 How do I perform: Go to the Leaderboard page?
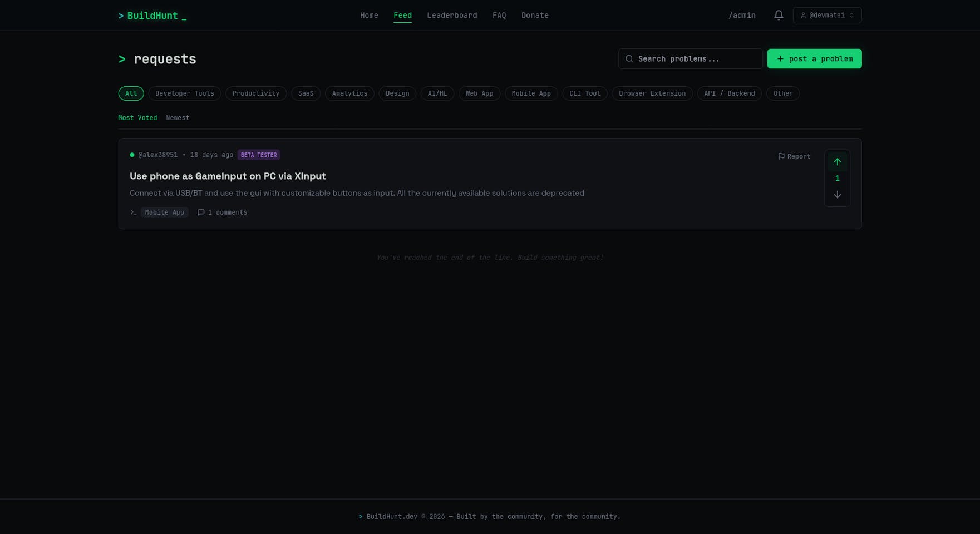452,15
